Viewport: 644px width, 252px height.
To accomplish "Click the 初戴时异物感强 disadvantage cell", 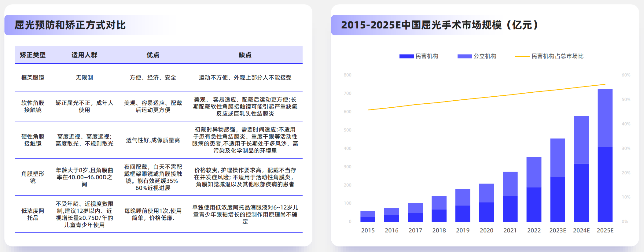I will coord(245,140).
